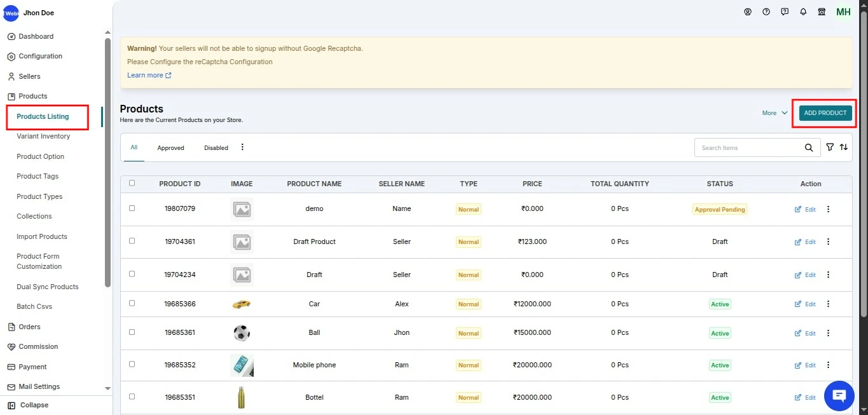Image resolution: width=868 pixels, height=415 pixels.
Task: Click the ADD PRODUCT button
Action: click(825, 113)
